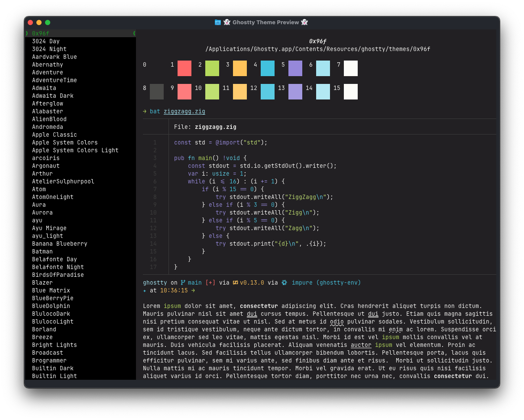The width and height of the screenshot is (524, 420).
Task: Pick the Banana Blueberry theme
Action: (60, 244)
